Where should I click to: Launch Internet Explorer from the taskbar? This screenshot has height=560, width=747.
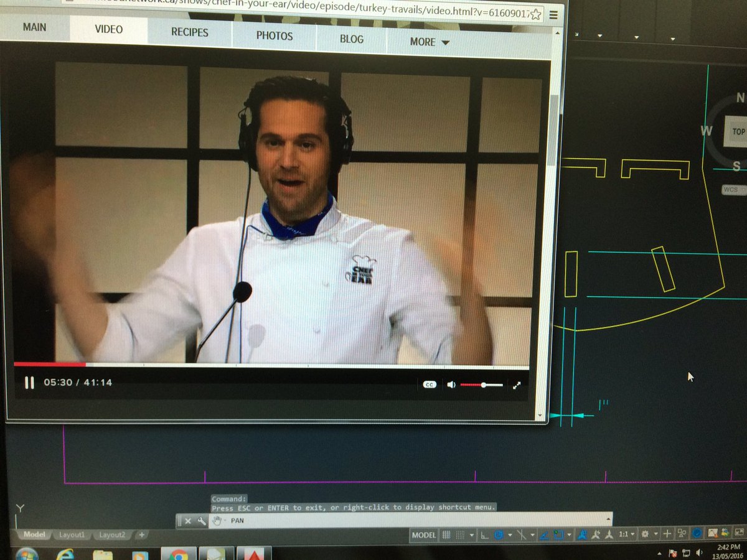pyautogui.click(x=65, y=554)
